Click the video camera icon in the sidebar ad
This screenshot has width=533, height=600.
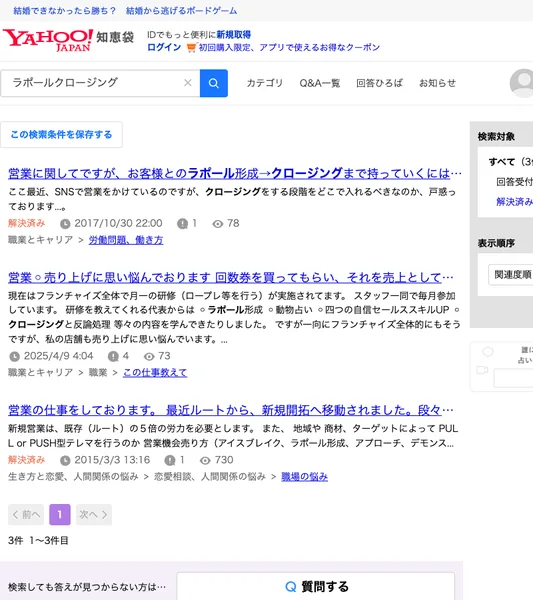point(482,370)
